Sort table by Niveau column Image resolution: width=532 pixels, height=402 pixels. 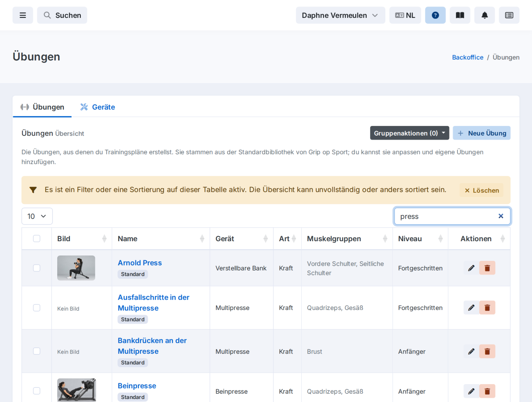420,239
